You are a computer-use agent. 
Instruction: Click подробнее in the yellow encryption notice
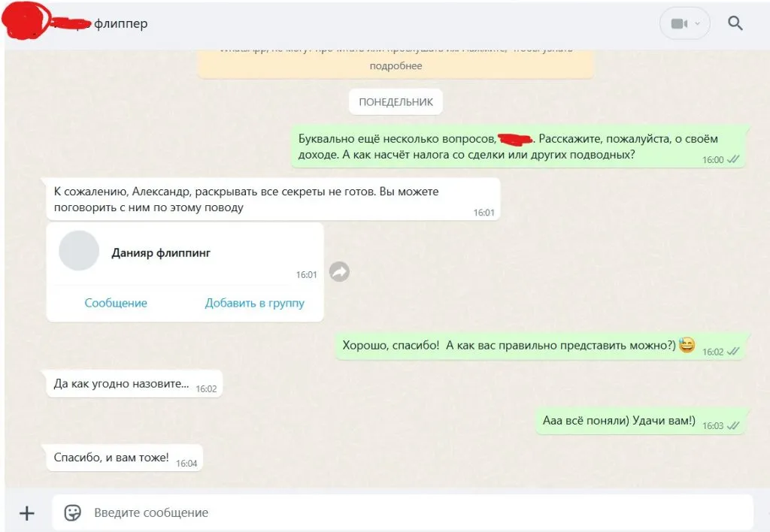click(396, 66)
